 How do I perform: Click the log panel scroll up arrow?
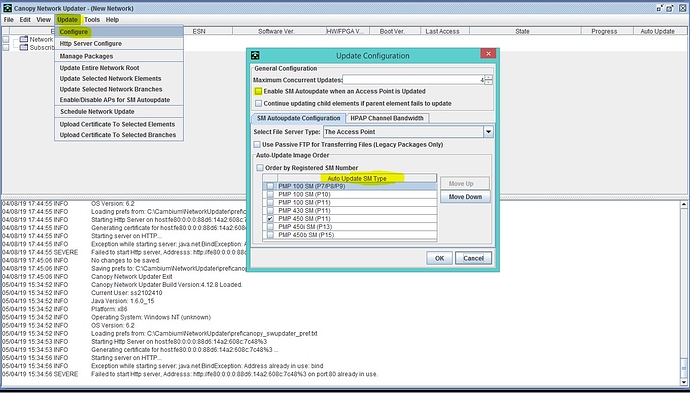pyautogui.click(x=683, y=205)
